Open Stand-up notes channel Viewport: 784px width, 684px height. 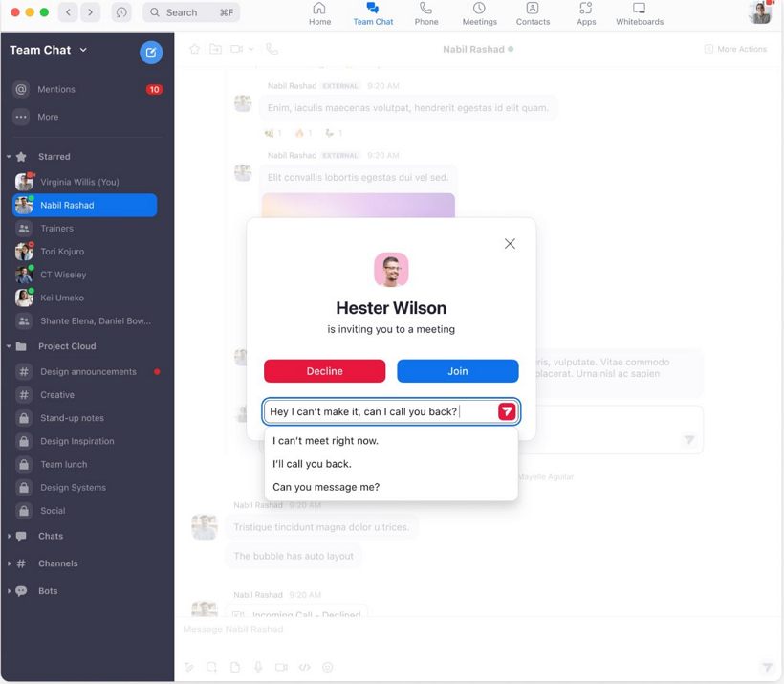click(85, 418)
